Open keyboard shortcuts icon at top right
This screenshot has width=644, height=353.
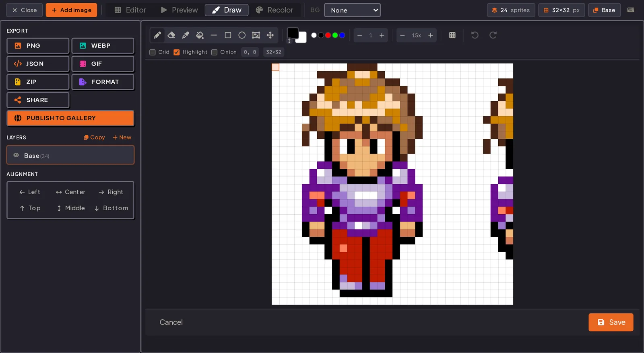[631, 10]
